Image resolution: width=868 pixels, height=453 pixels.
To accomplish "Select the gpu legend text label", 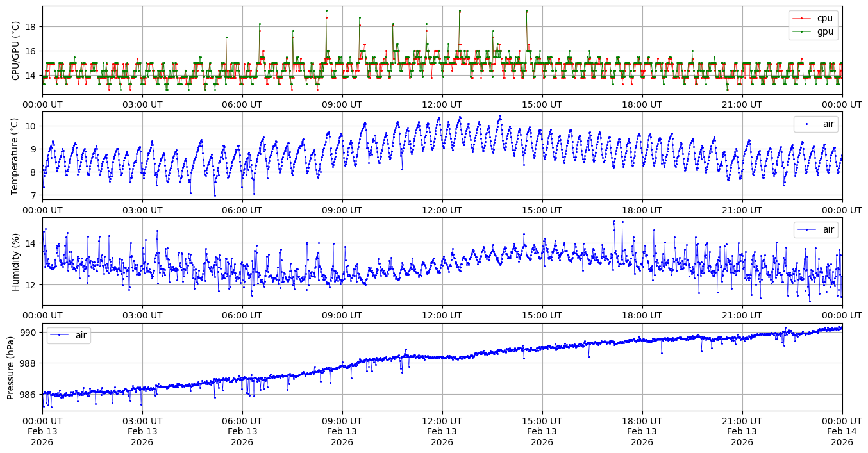I will point(824,31).
